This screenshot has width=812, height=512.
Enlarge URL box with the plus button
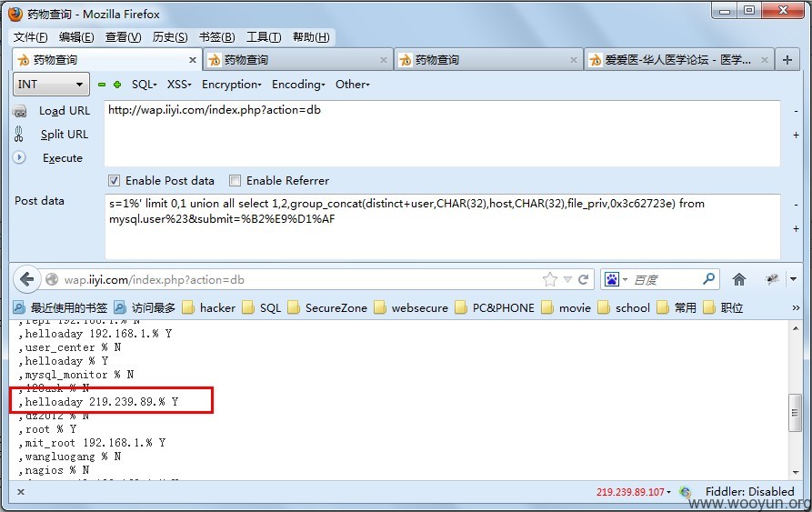(796, 136)
